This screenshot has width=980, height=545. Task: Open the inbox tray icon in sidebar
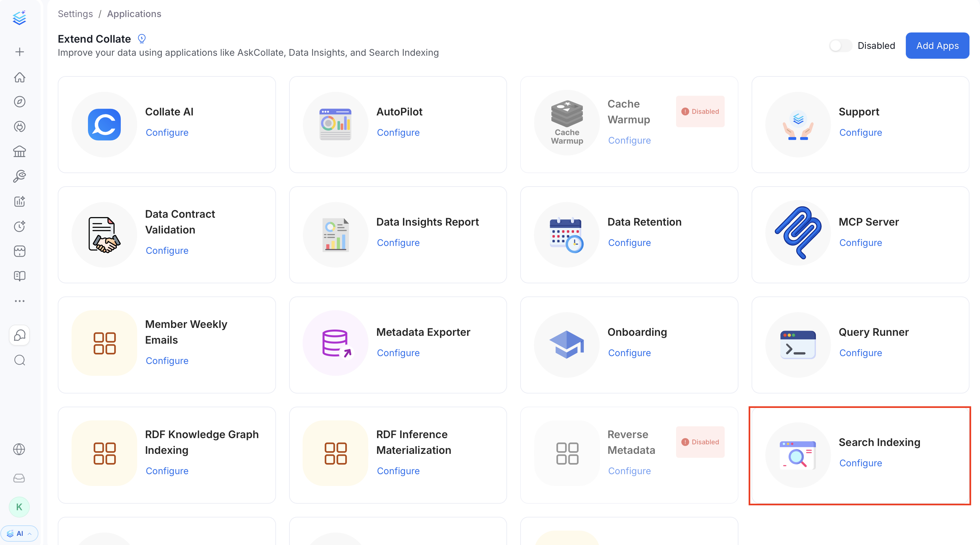pos(19,478)
